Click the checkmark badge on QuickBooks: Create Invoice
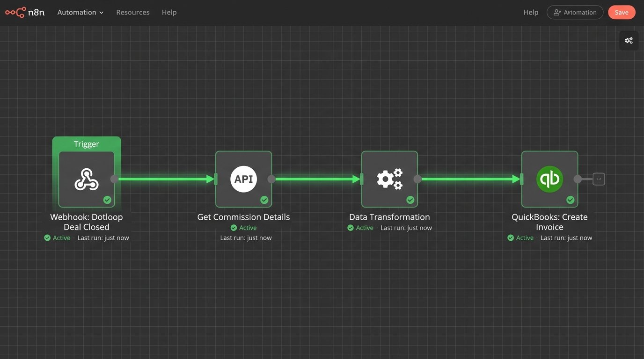644x359 pixels. pos(570,200)
